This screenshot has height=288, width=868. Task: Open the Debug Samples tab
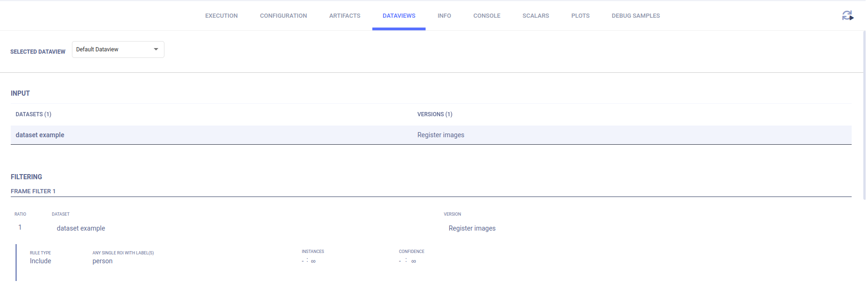[x=635, y=16]
